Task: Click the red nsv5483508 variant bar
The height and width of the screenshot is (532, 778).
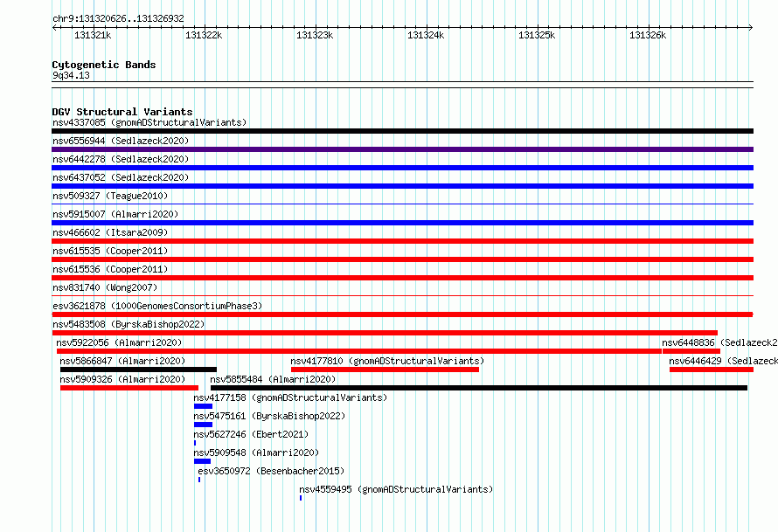Action: pos(385,333)
